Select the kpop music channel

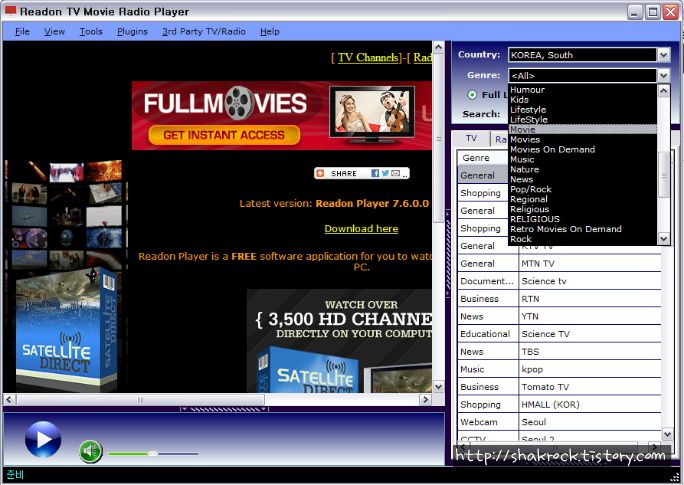click(x=559, y=369)
